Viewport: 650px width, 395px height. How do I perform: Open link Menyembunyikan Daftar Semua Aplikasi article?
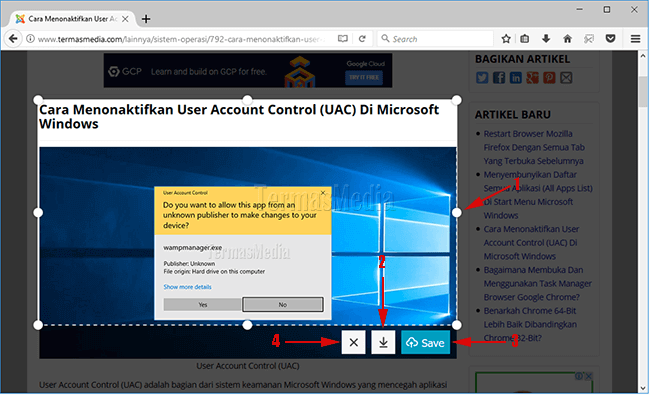click(x=538, y=195)
